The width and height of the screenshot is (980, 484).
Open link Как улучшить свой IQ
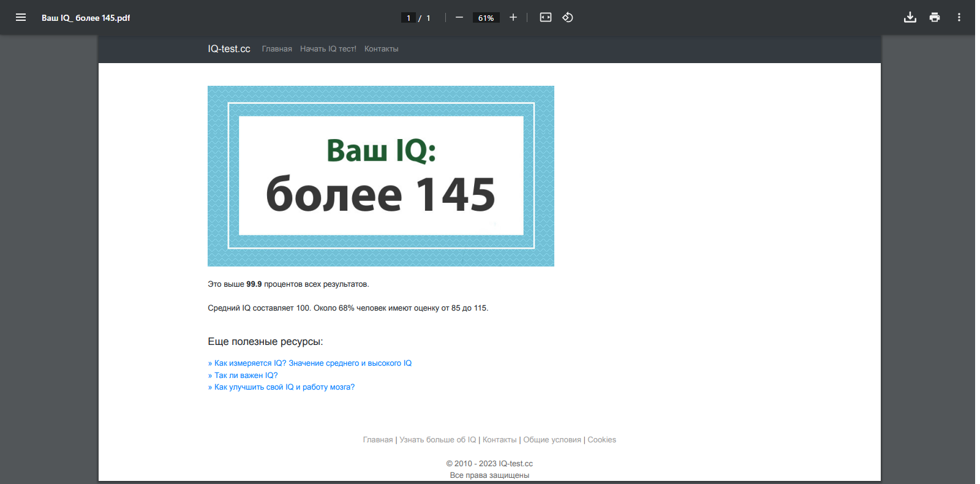pyautogui.click(x=281, y=387)
